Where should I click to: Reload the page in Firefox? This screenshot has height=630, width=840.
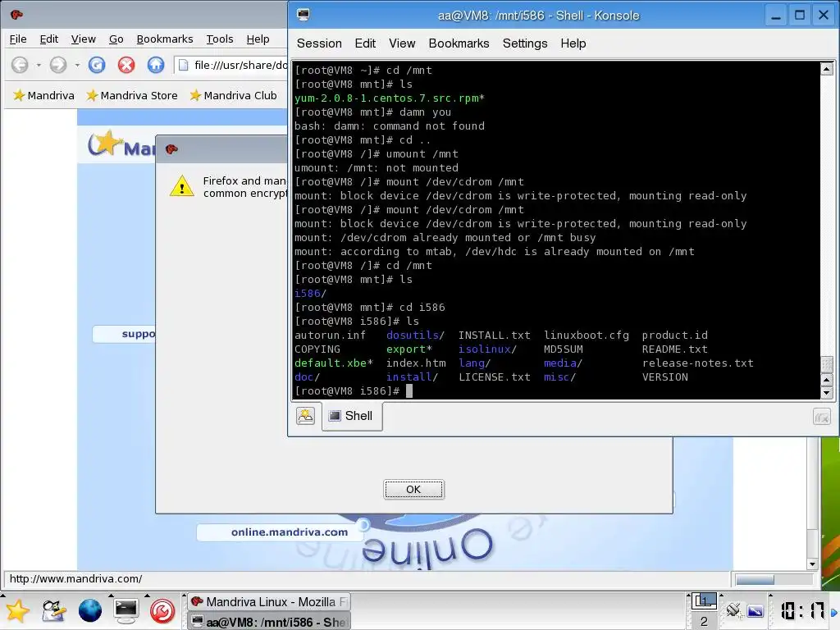pos(97,65)
